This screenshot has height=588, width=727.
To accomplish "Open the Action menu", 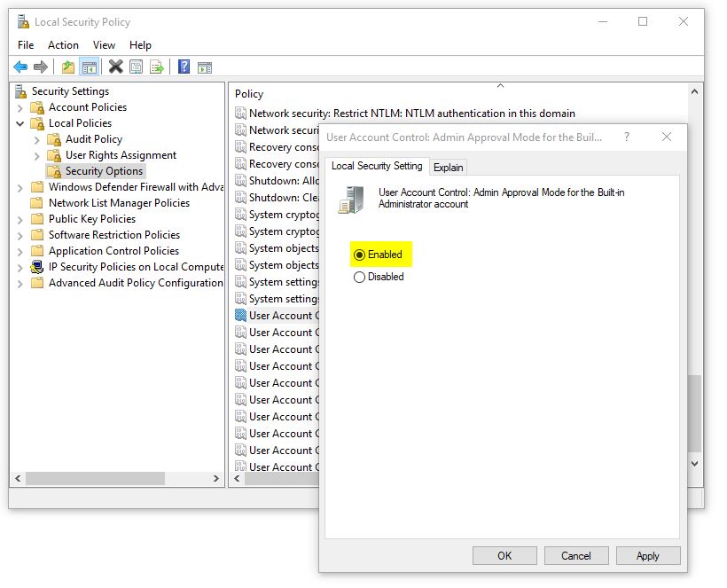I will pyautogui.click(x=63, y=44).
